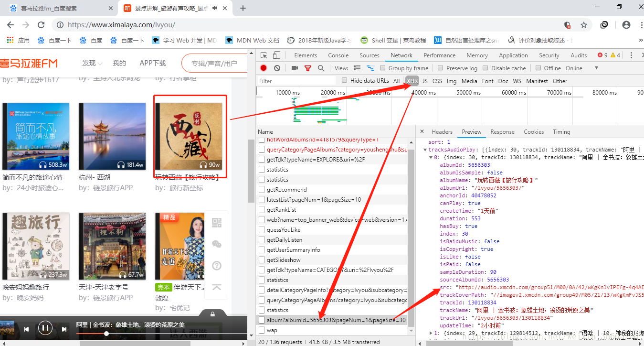644x346 pixels.
Task: Go back in browser history
Action: (x=11, y=25)
